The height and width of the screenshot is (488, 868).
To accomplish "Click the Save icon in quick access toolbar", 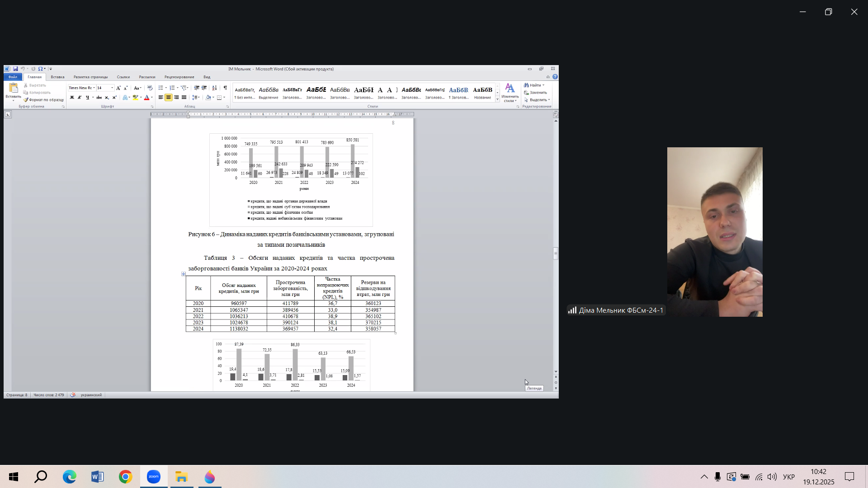I will click(15, 69).
